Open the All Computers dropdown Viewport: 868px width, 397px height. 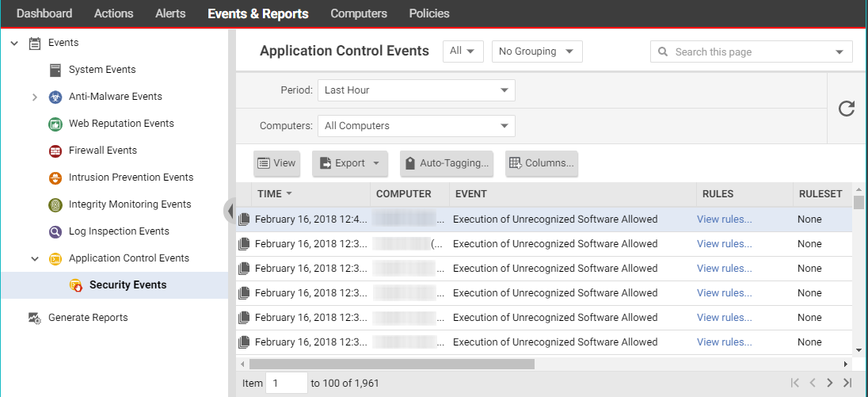coord(416,126)
